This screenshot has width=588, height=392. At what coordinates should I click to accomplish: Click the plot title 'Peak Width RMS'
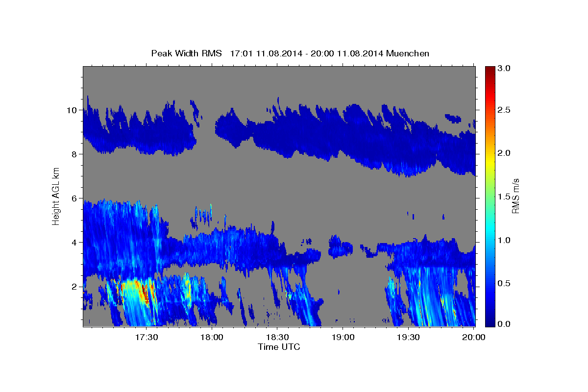[x=186, y=53]
